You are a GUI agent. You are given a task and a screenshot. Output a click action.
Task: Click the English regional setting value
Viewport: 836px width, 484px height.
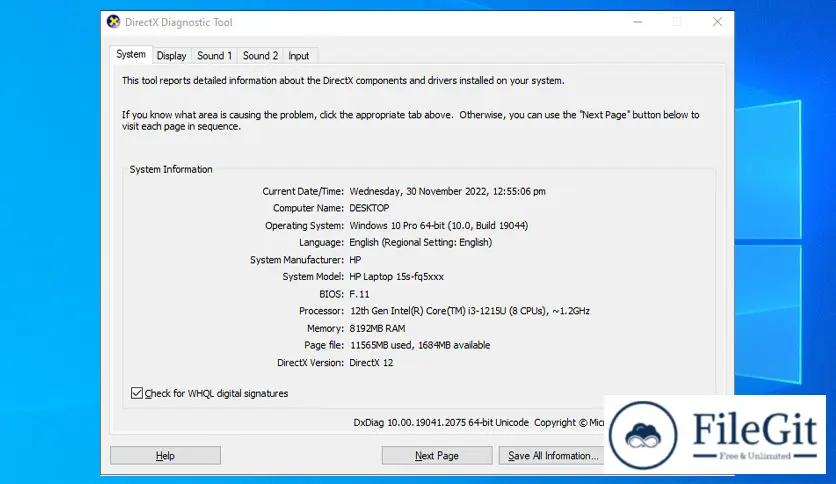click(421, 243)
